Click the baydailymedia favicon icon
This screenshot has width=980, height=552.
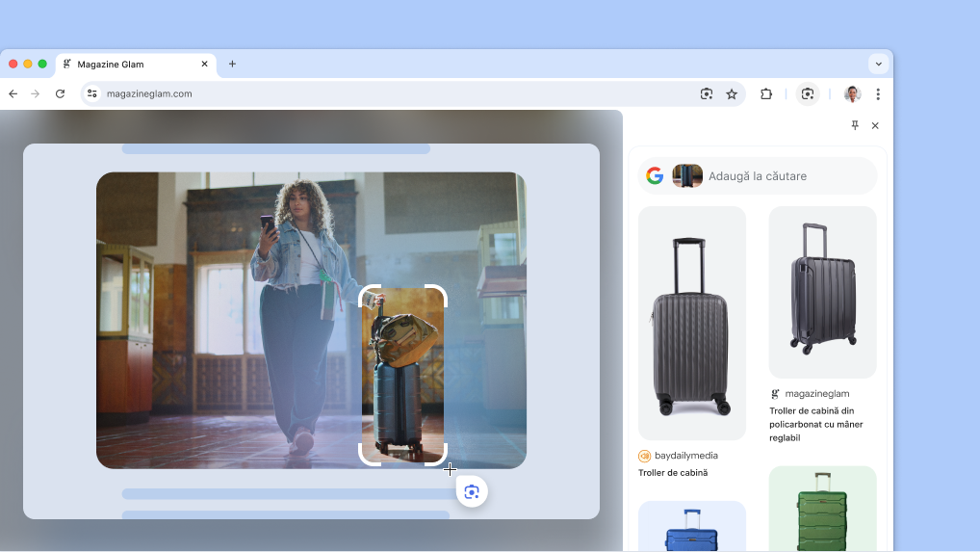644,456
